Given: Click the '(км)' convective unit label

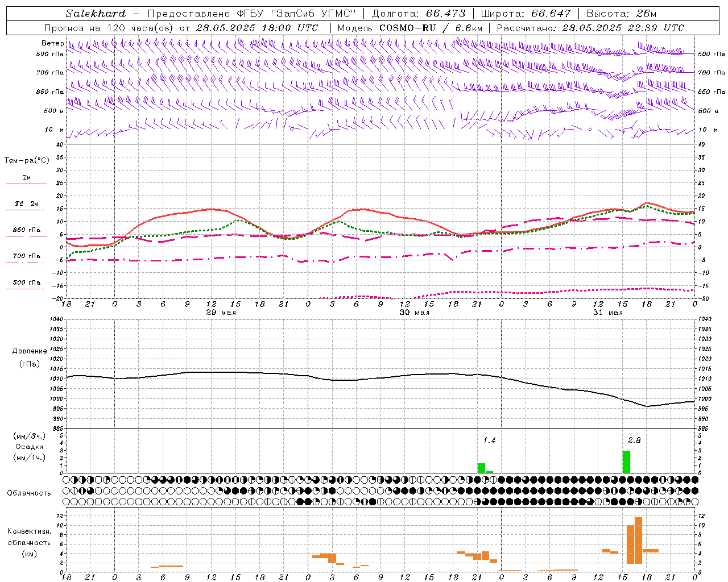Looking at the screenshot, I should pos(30,554).
